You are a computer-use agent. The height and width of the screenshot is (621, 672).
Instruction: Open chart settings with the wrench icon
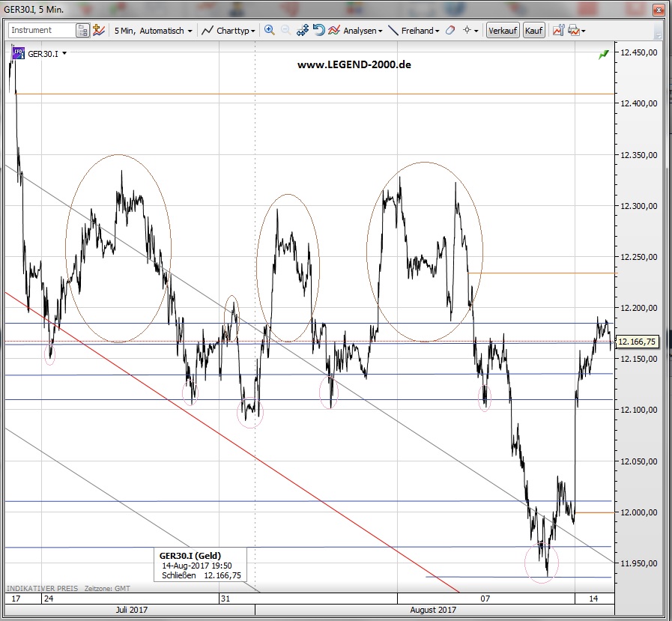557,31
